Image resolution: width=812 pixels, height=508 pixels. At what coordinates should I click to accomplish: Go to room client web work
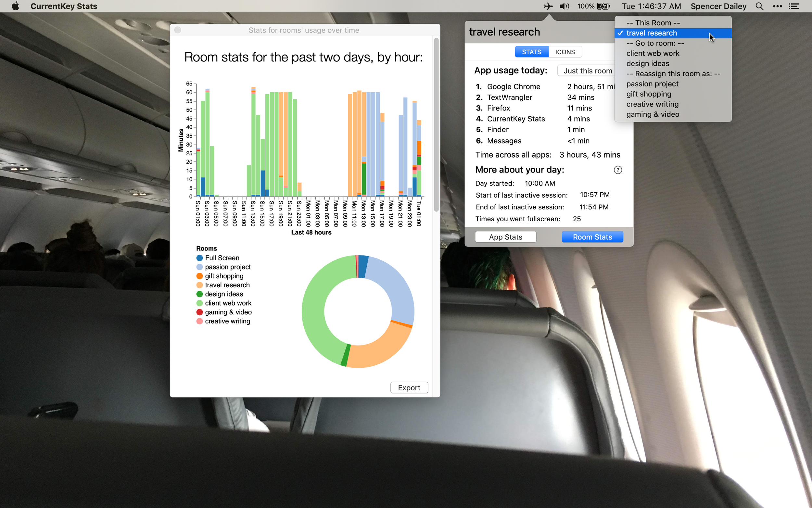point(673,53)
